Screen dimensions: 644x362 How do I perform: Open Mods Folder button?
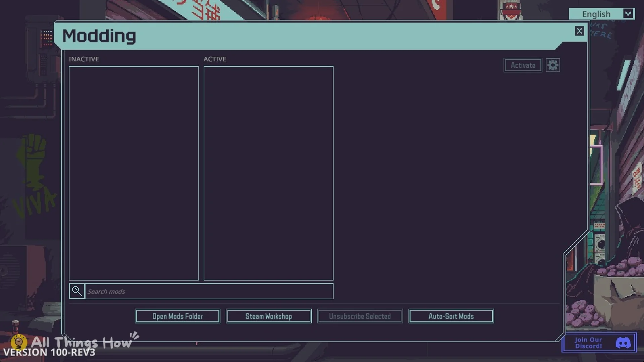tap(177, 316)
